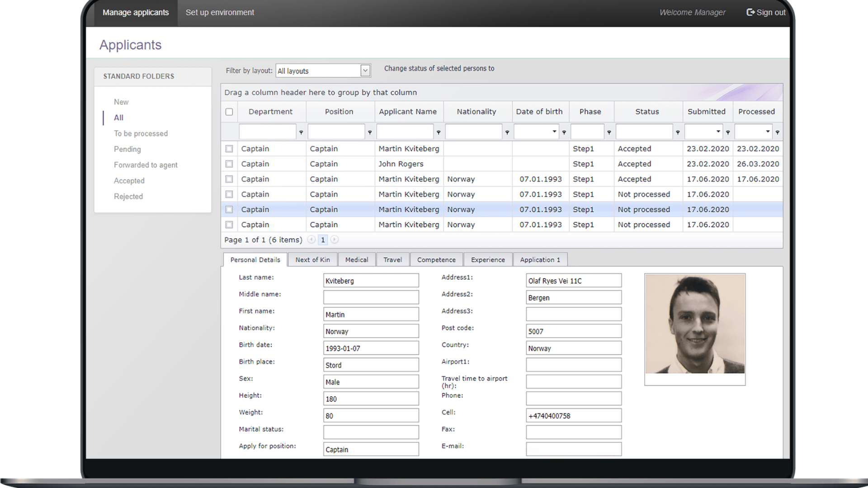Click the Last name field
Viewport: 868px width, 488px height.
click(x=371, y=281)
